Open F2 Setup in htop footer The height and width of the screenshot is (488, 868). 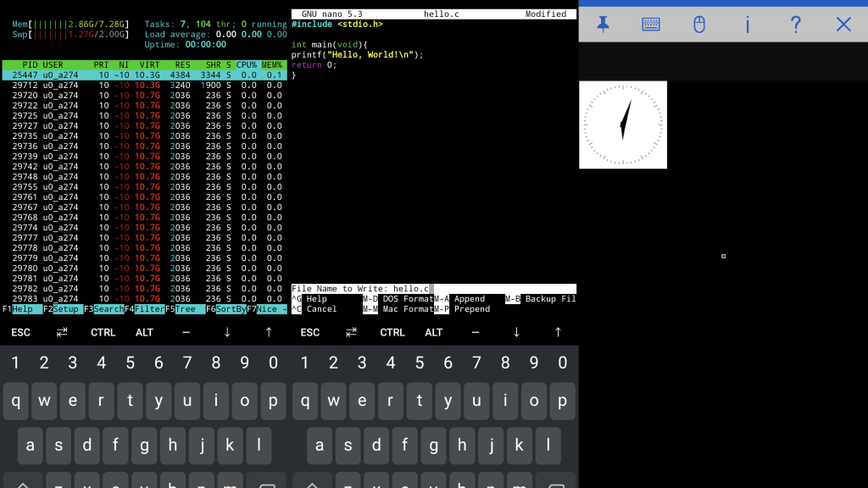tap(67, 309)
